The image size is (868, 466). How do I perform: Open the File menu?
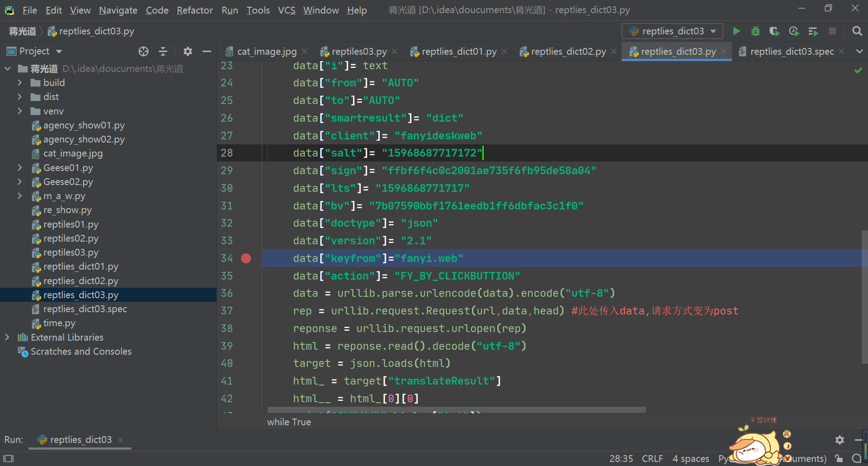coord(30,10)
